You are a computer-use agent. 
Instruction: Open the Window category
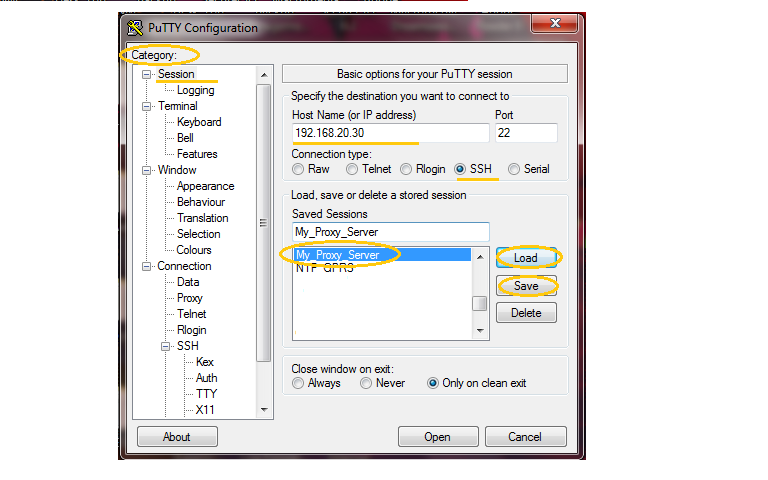tap(177, 170)
